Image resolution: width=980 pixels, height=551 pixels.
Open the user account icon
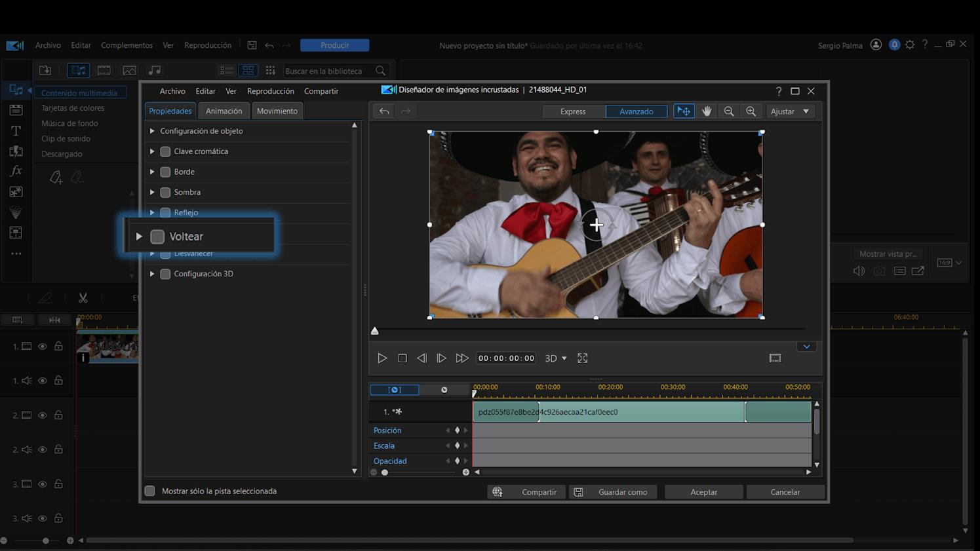pos(876,45)
